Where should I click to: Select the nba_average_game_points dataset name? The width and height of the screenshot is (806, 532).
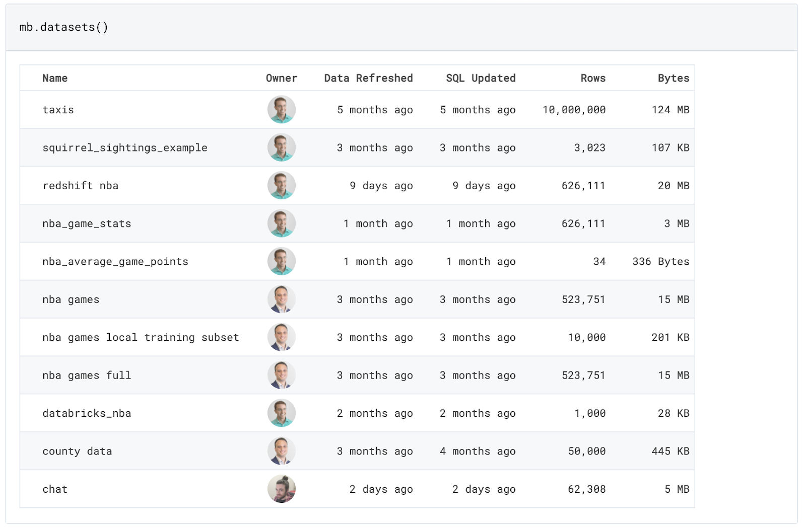click(x=115, y=262)
